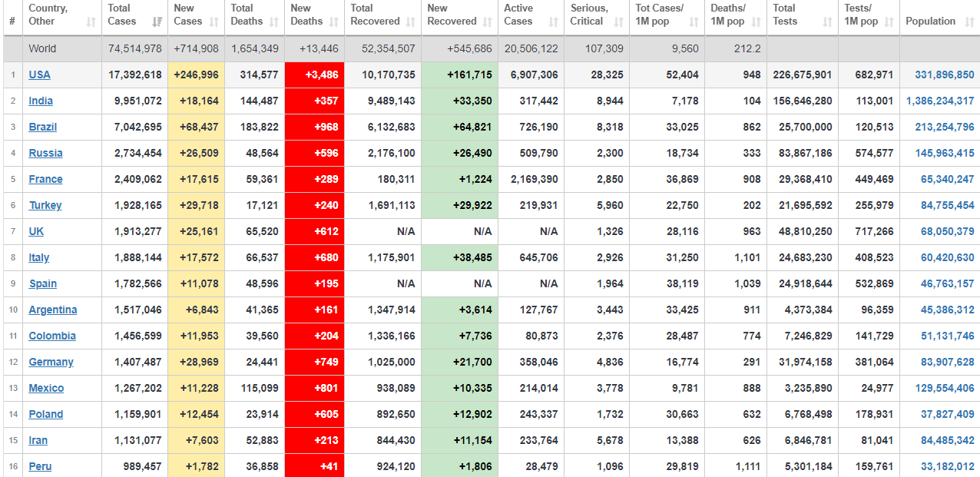Sort by Country, Other arrow icon

pos(91,22)
